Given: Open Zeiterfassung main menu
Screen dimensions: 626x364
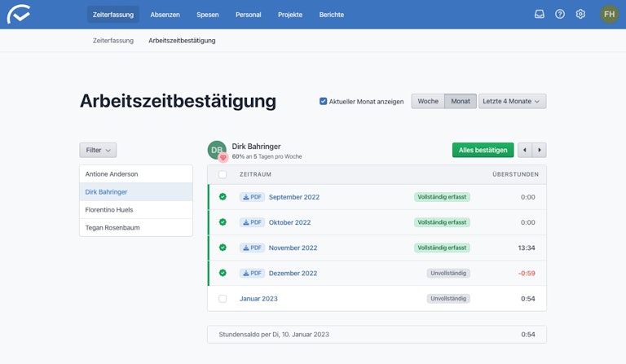Looking at the screenshot, I should coord(113,15).
